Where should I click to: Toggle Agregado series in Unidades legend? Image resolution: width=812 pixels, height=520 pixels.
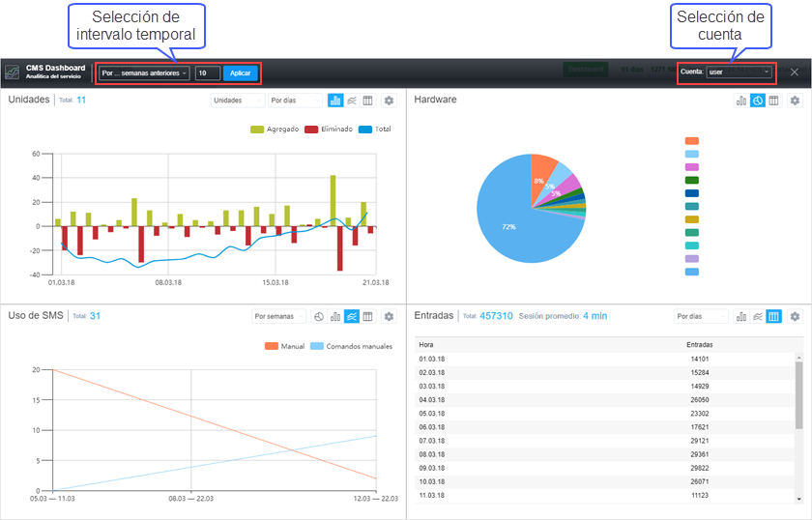(x=275, y=130)
